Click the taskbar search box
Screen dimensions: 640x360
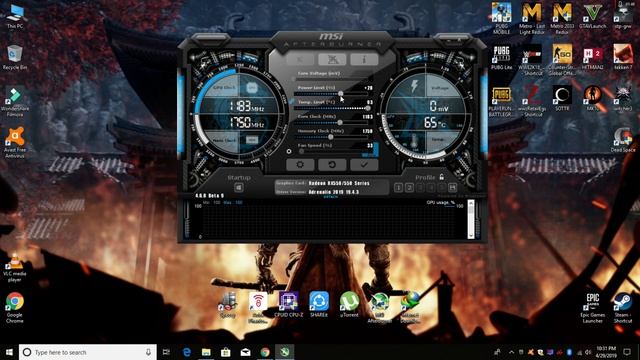click(87, 352)
